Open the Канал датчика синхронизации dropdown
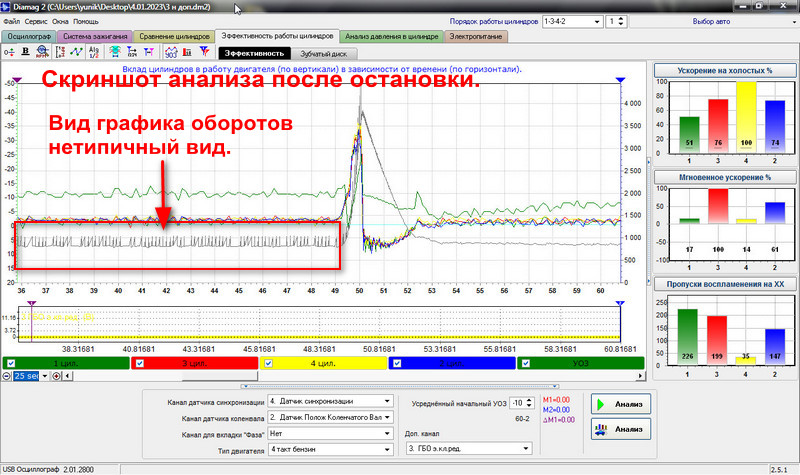This screenshot has height=475, width=800. coord(330,402)
